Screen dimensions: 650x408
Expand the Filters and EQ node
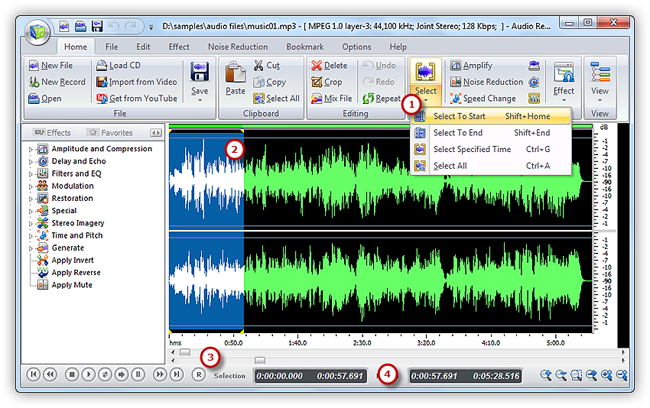(30, 174)
